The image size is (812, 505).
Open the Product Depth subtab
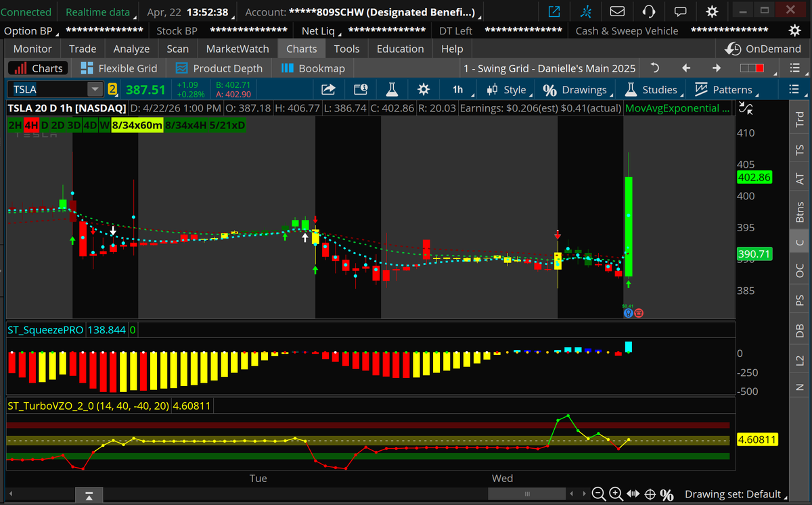click(219, 68)
